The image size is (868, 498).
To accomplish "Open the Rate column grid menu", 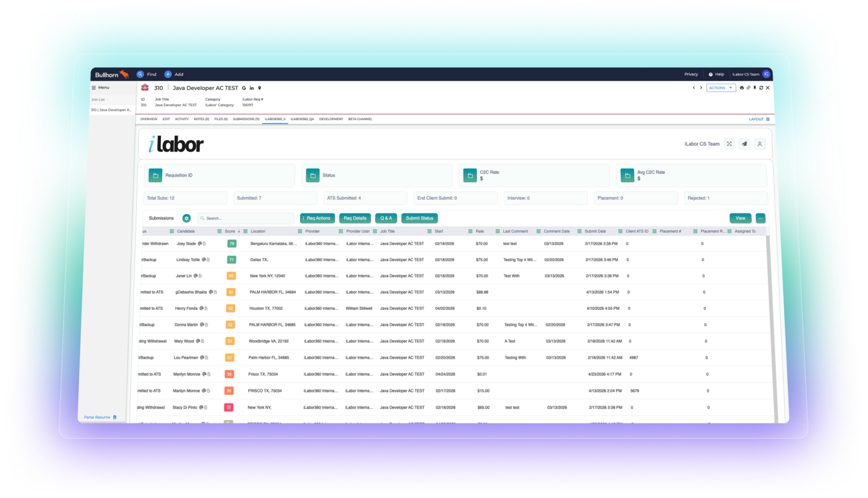I will [471, 231].
